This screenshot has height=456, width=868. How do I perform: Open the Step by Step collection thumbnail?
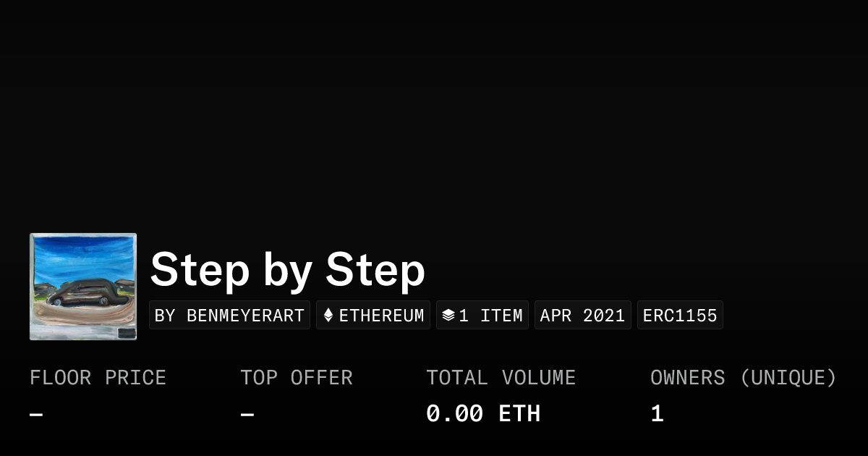pyautogui.click(x=83, y=287)
